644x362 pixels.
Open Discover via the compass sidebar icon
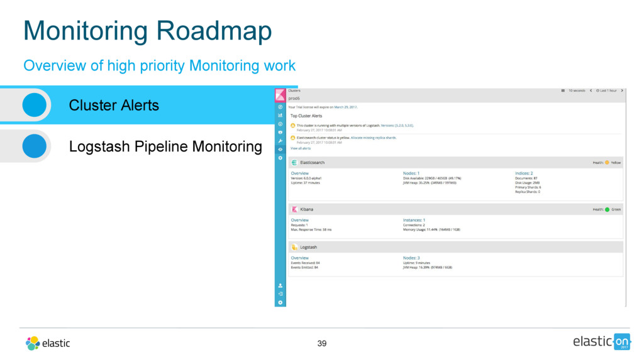280,107
